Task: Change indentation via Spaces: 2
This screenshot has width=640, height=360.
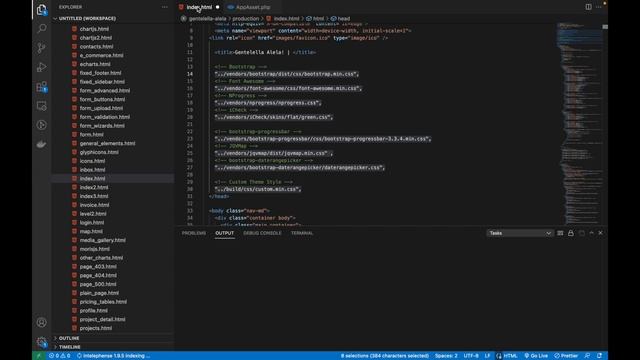Action: [446, 356]
